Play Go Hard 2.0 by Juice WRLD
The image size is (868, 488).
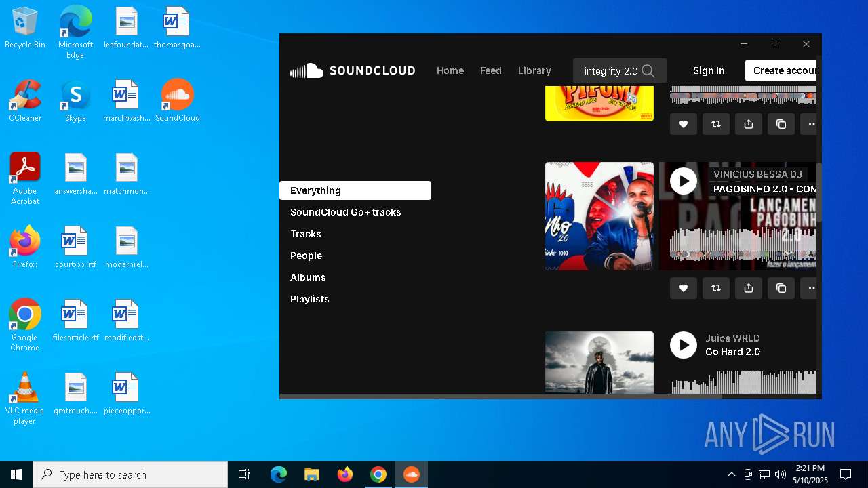684,345
